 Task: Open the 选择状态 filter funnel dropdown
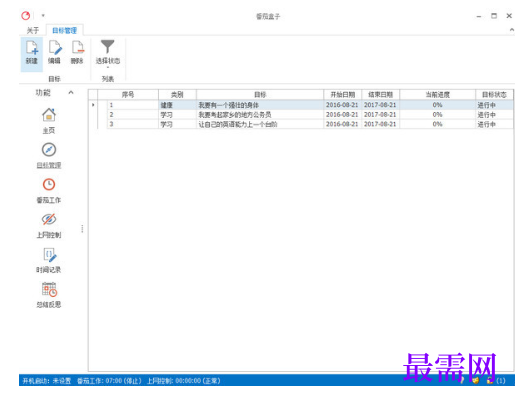coord(108,53)
